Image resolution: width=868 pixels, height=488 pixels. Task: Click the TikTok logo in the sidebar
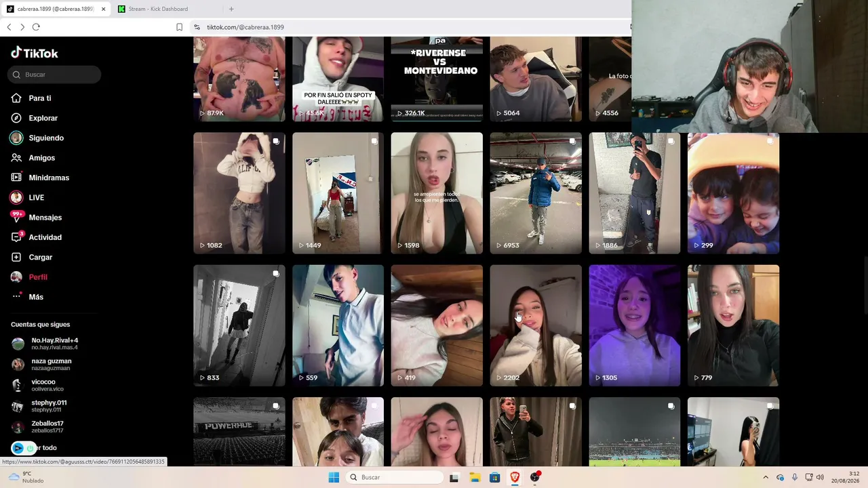click(x=35, y=53)
